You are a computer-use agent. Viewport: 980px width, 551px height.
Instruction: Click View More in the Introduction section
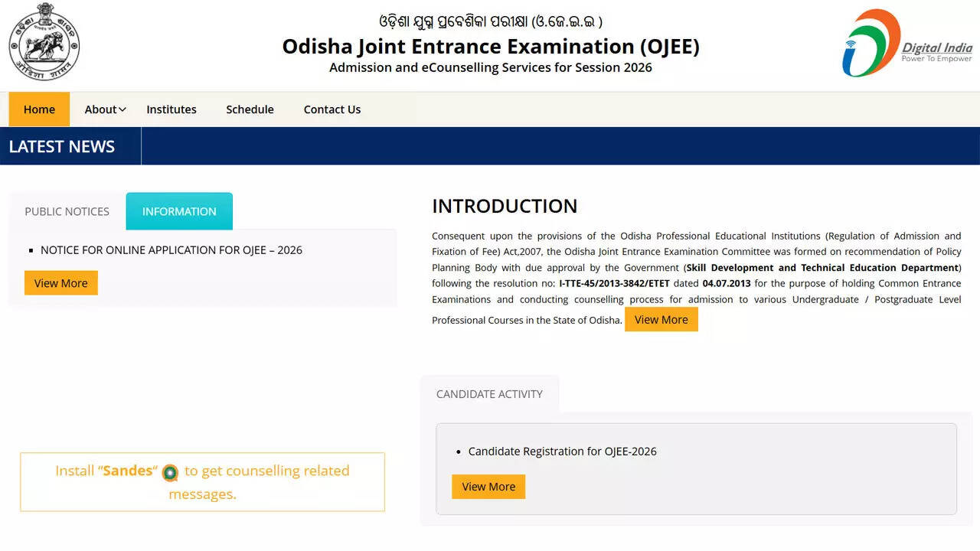point(661,319)
